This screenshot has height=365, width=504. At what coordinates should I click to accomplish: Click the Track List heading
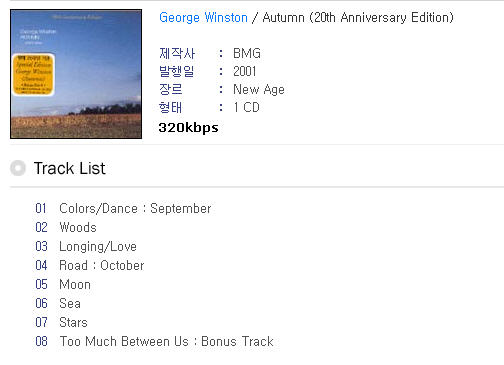(x=69, y=168)
